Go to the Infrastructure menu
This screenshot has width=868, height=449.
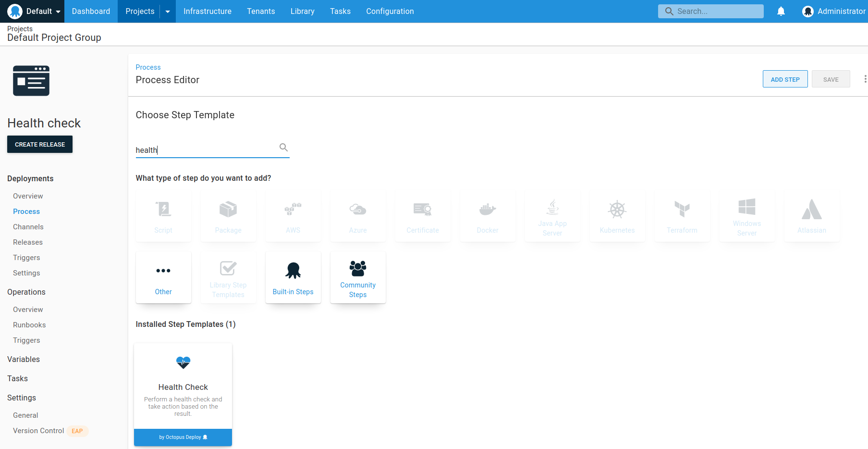tap(208, 11)
